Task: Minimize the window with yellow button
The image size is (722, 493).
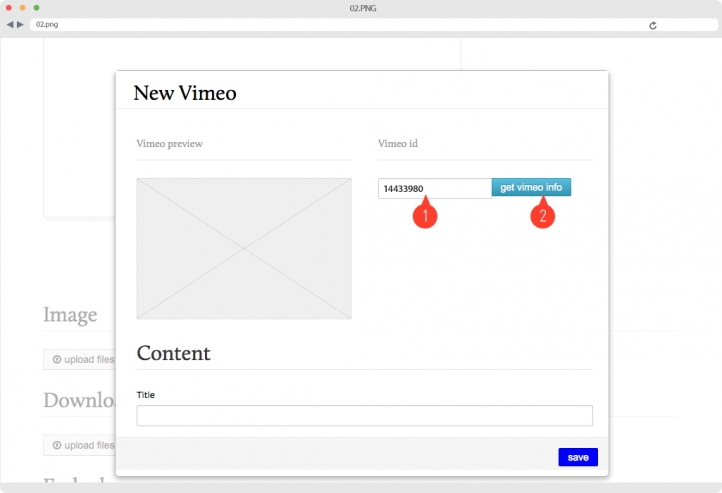Action: pyautogui.click(x=23, y=8)
